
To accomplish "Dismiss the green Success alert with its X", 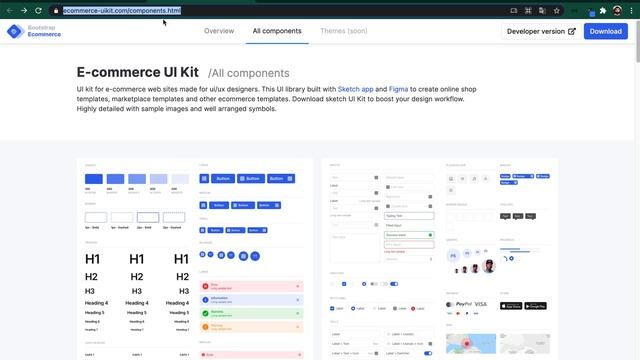I will 298,313.
